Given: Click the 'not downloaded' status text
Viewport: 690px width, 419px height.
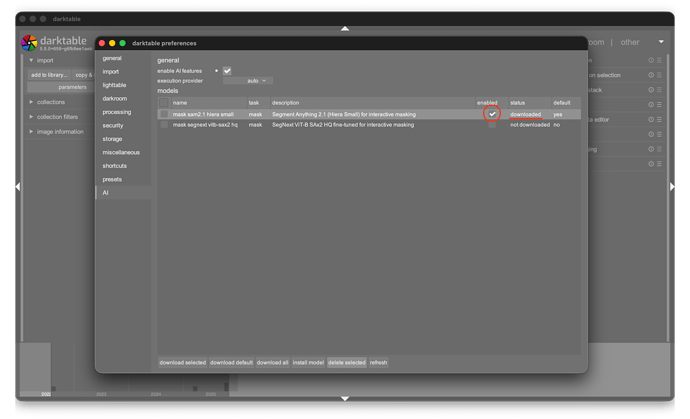Looking at the screenshot, I should coord(530,125).
